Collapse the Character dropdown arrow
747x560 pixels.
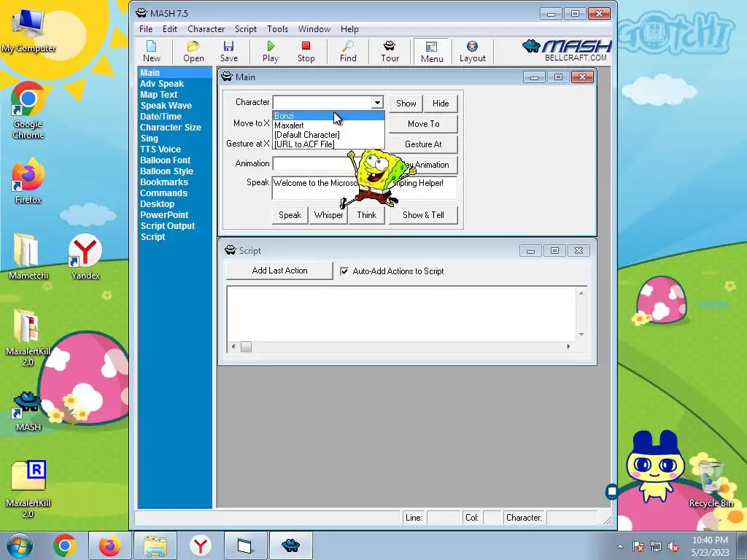[377, 102]
